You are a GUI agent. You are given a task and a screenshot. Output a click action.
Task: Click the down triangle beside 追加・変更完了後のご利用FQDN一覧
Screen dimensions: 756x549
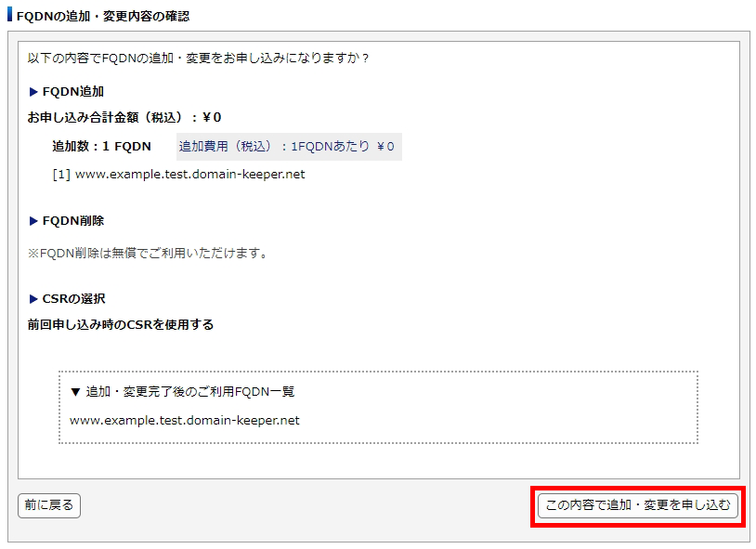(75, 392)
